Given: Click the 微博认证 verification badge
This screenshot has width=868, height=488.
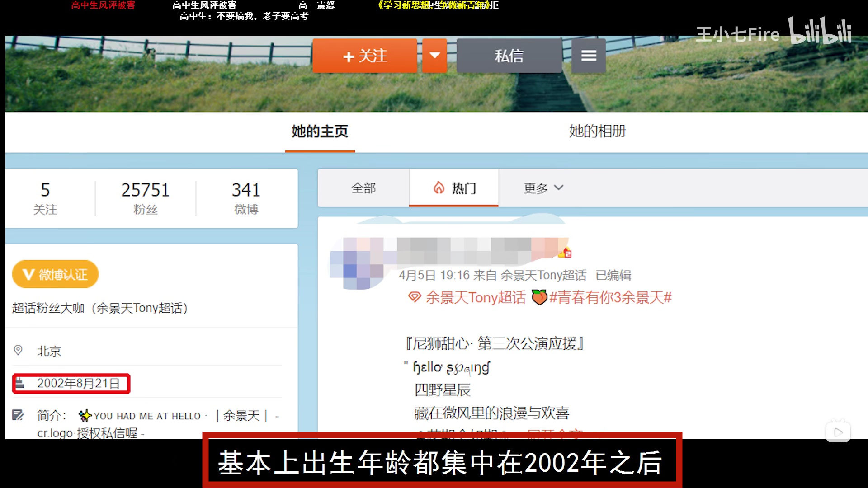Looking at the screenshot, I should click(x=55, y=274).
